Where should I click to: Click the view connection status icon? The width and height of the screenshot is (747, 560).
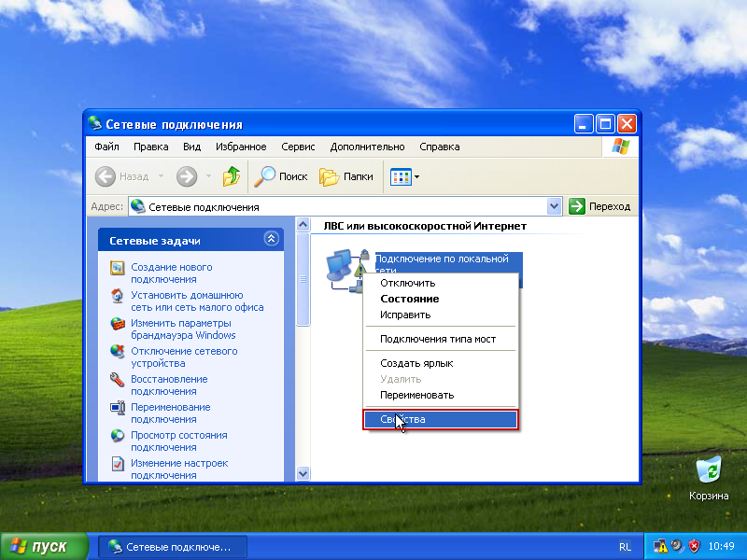pos(118,436)
